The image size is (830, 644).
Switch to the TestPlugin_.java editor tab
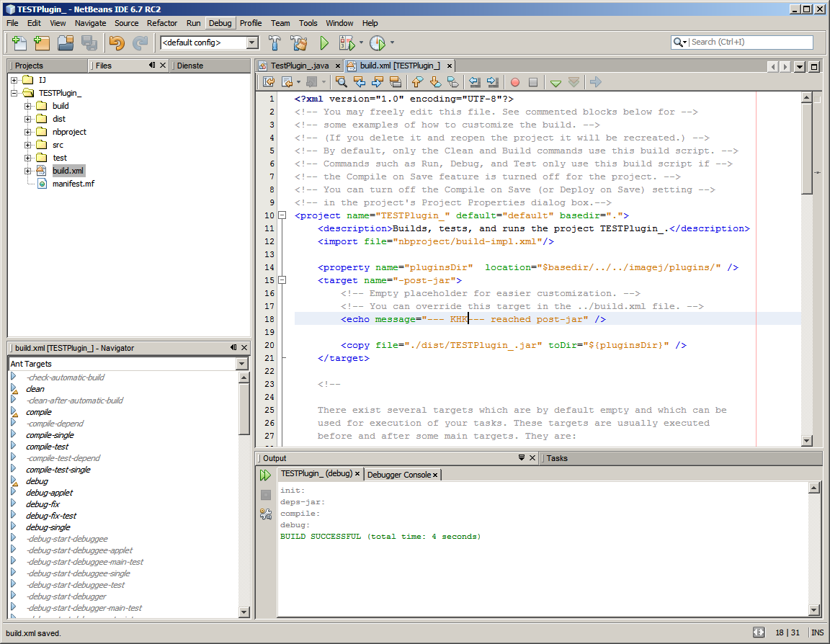pyautogui.click(x=299, y=66)
